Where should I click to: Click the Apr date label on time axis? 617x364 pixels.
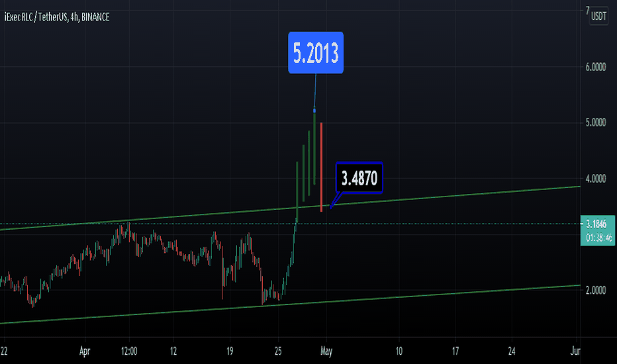85,351
